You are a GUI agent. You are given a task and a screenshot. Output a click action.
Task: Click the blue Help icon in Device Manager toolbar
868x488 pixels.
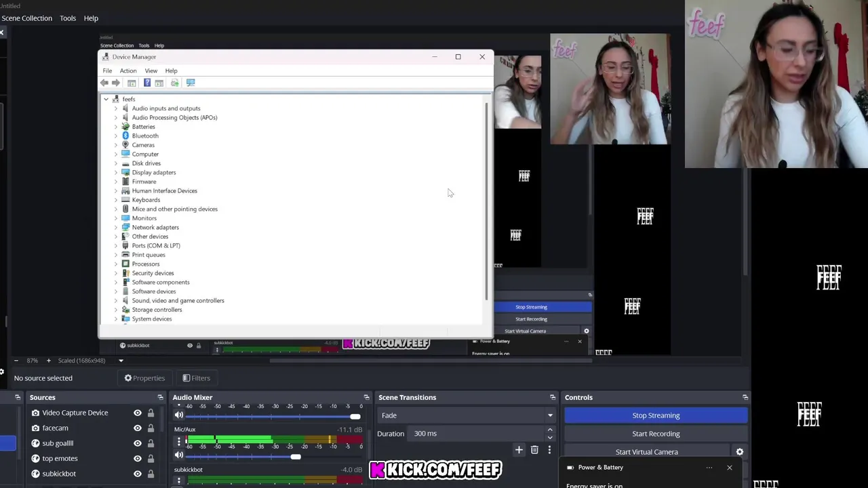[147, 83]
